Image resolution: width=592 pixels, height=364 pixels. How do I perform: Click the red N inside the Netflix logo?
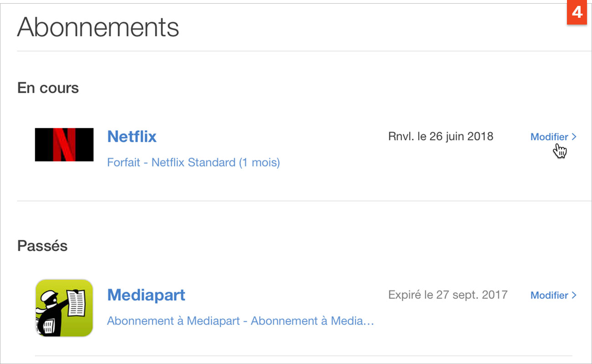[64, 145]
